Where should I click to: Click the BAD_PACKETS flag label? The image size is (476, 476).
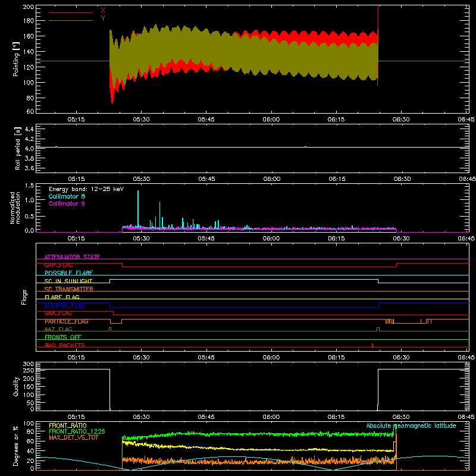pos(65,345)
